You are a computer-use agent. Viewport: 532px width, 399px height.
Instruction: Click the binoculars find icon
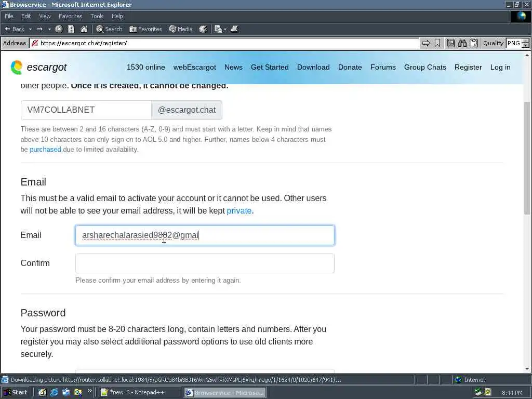(x=462, y=43)
